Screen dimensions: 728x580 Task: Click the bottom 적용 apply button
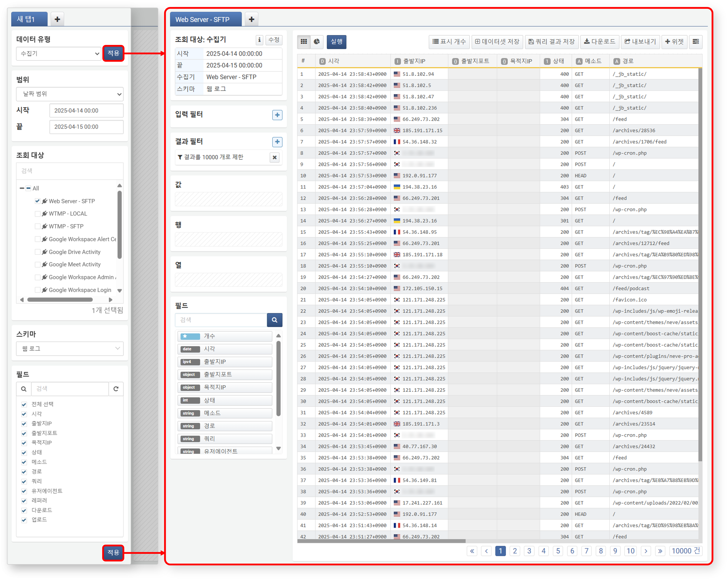click(113, 553)
